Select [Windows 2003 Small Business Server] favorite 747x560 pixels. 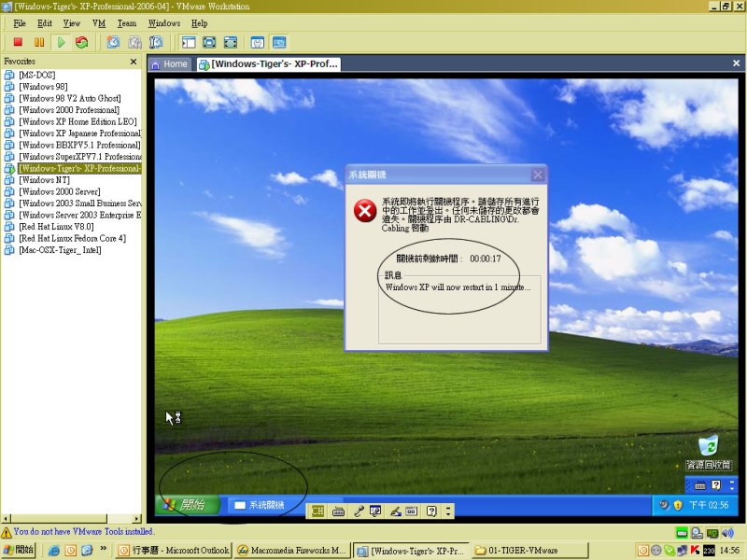click(79, 203)
